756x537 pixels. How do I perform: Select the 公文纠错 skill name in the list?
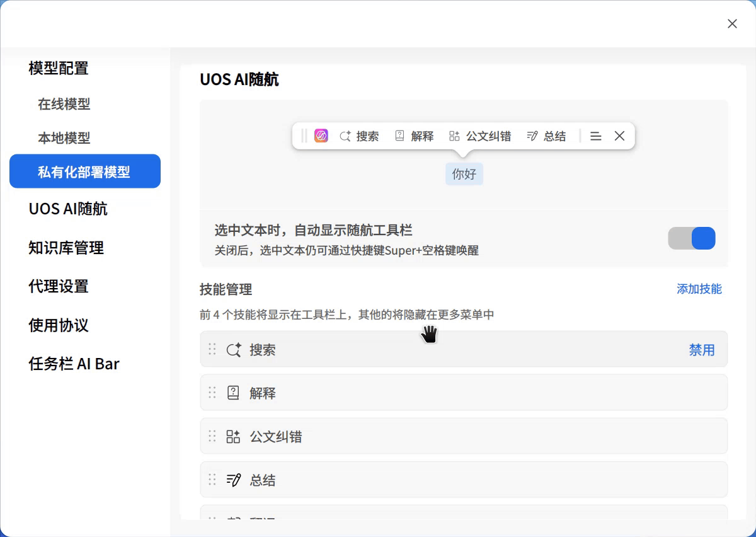[x=276, y=437]
